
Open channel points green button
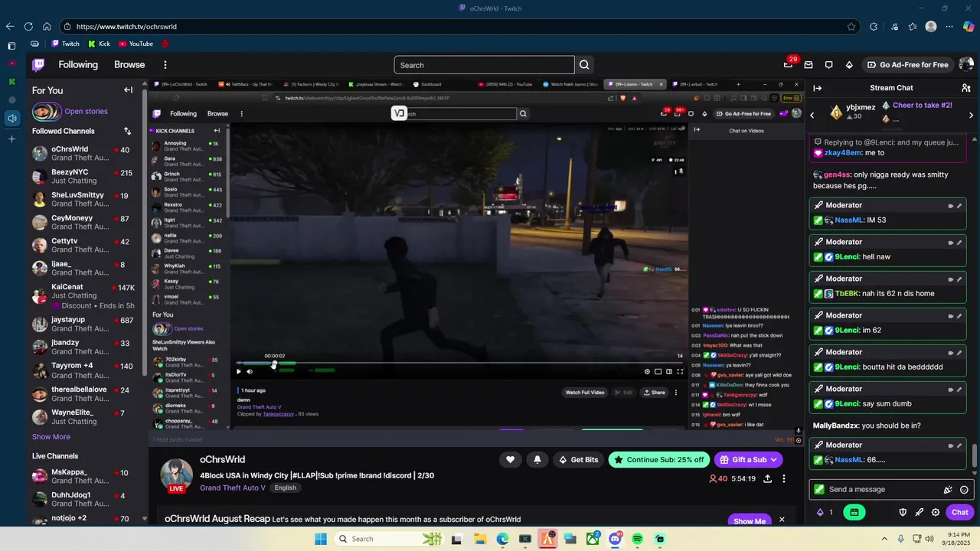pos(854,512)
